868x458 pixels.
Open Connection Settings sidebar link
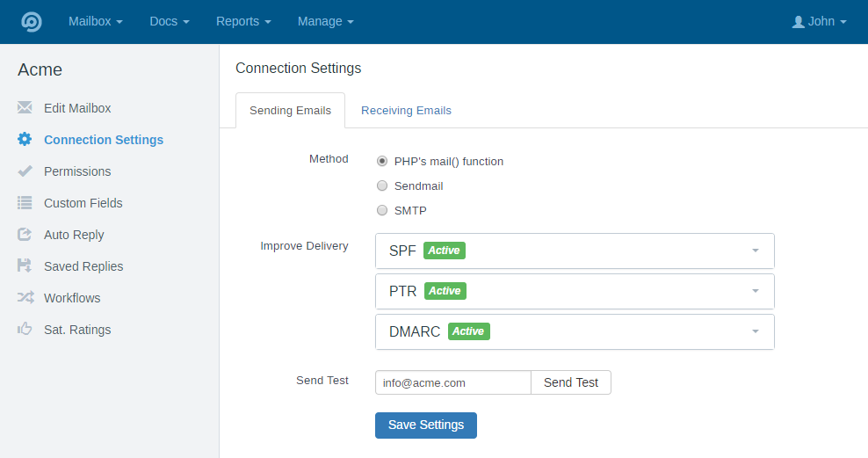[x=104, y=140]
